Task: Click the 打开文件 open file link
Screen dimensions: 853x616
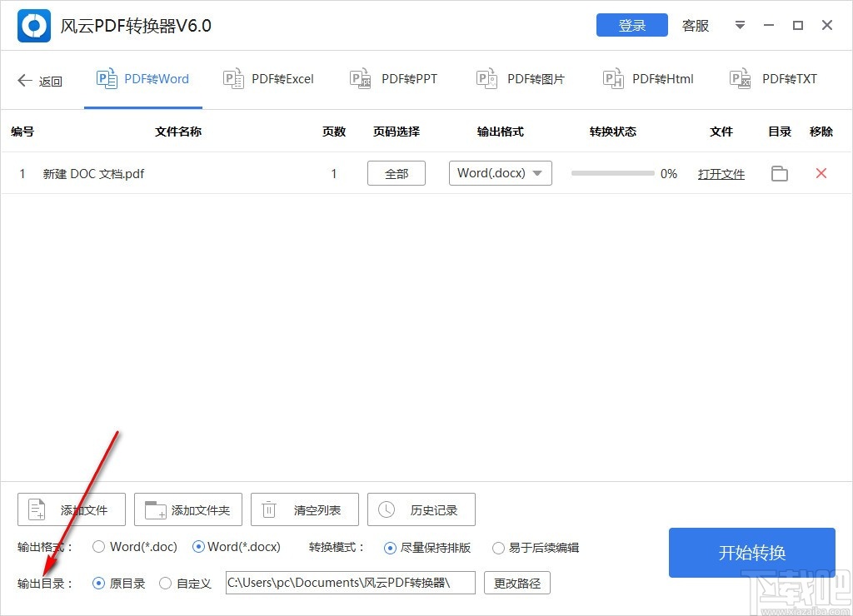Action: (721, 173)
